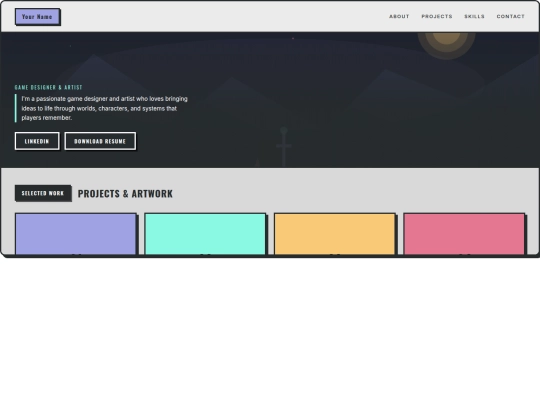Select the Skills nav link
540x405 pixels.
(474, 17)
